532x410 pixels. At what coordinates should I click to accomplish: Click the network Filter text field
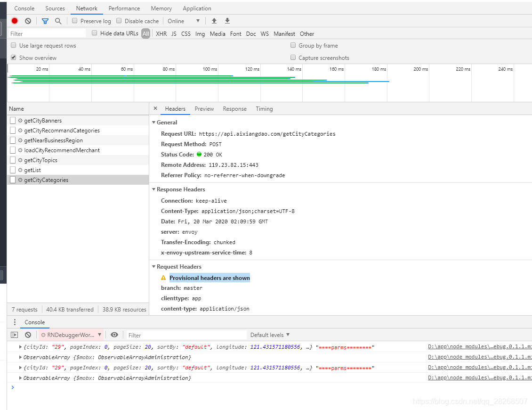(x=47, y=33)
